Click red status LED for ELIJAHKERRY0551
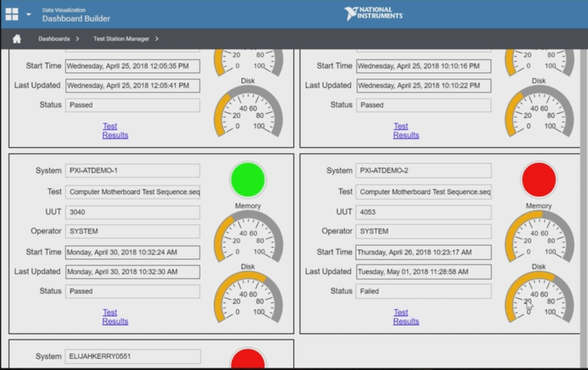Screen dimensions: 588x370 248,359
